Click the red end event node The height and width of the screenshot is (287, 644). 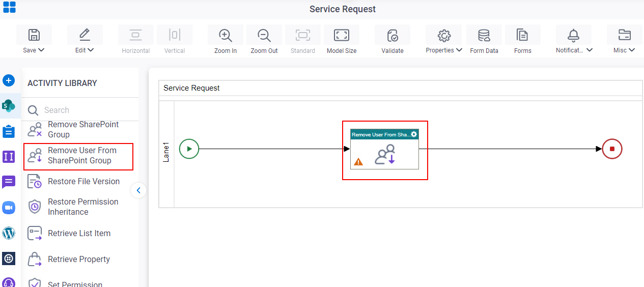click(612, 149)
